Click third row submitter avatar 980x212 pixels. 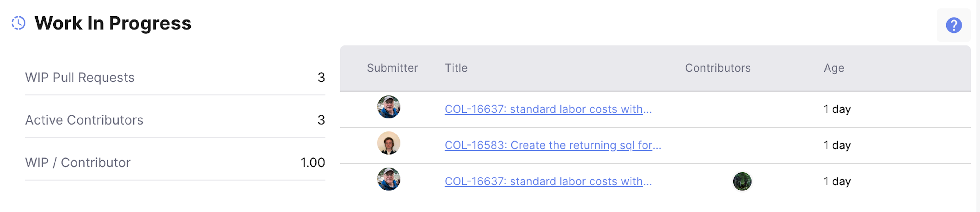pos(389,179)
